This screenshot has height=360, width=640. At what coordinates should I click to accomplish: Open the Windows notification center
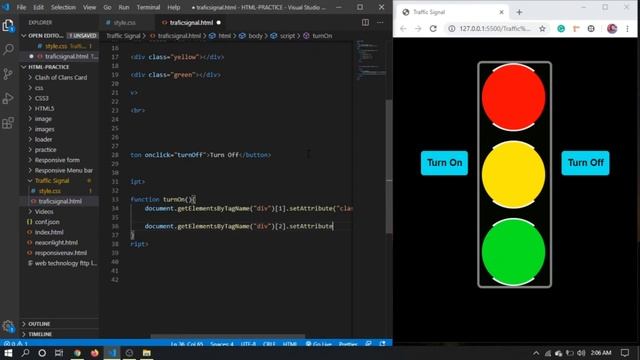tap(625, 353)
